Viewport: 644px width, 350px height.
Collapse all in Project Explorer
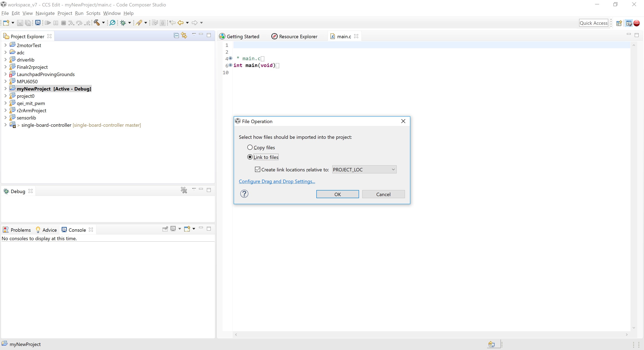(x=176, y=35)
